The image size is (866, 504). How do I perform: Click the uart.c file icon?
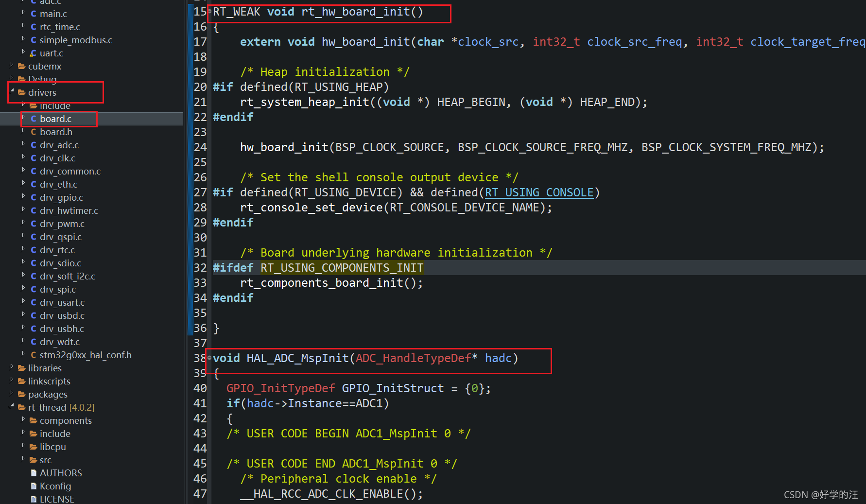point(33,53)
